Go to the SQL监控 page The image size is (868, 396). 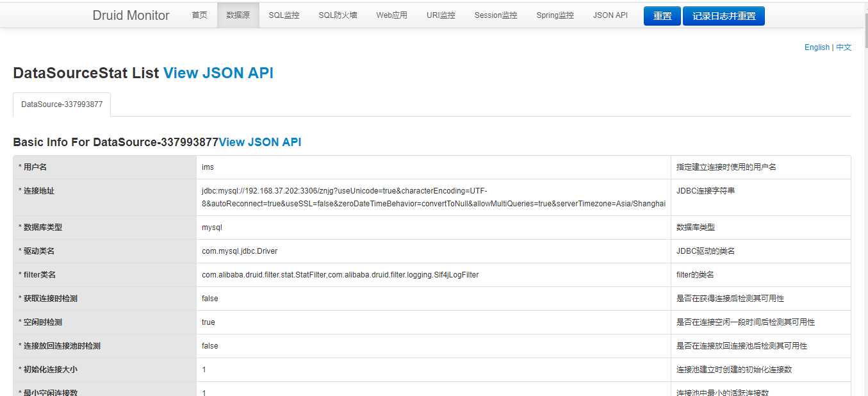[x=284, y=15]
